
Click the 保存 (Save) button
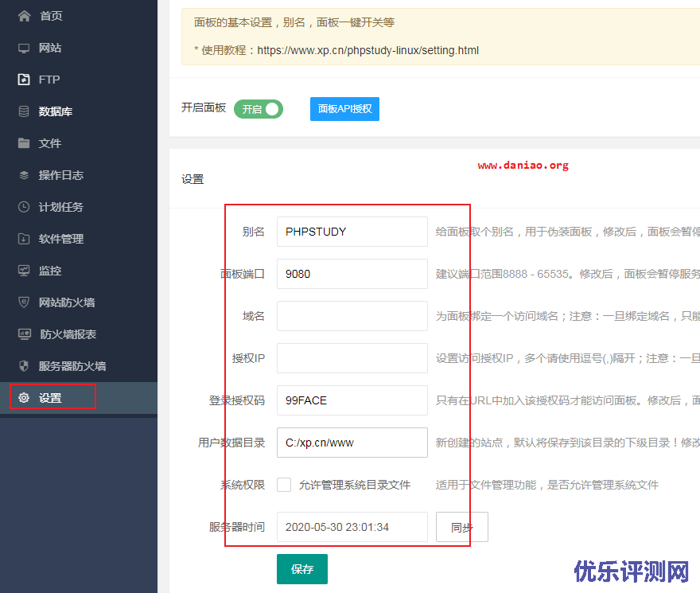[x=301, y=568]
